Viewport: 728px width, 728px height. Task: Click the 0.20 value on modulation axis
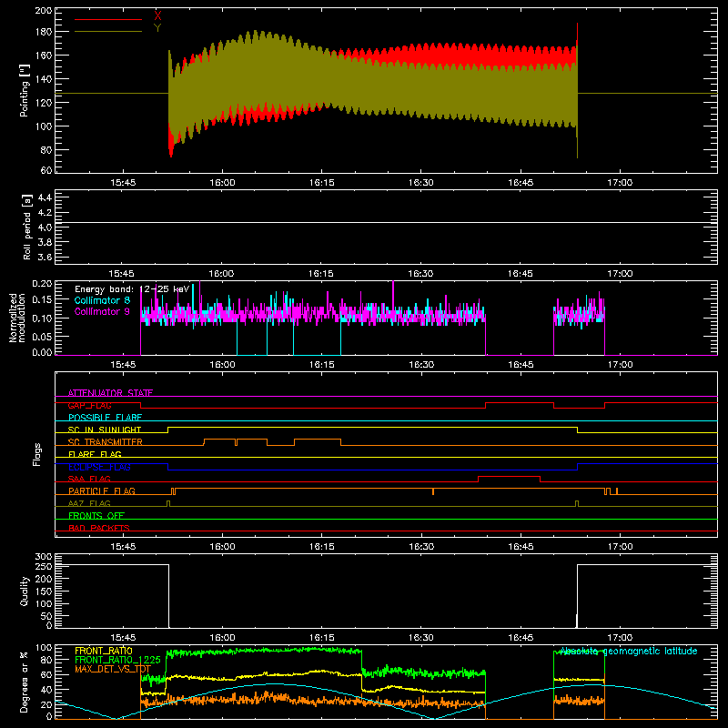pyautogui.click(x=42, y=283)
